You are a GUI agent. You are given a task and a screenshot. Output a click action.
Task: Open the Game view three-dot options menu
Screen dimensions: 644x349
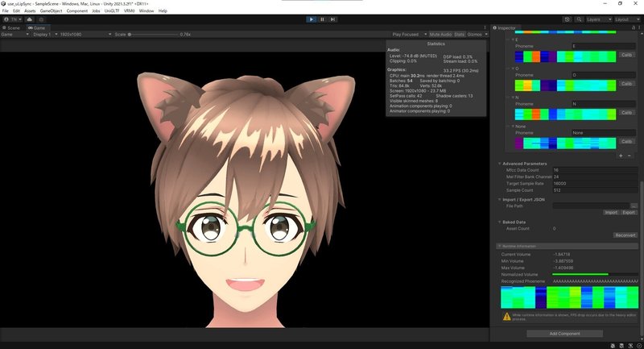click(485, 27)
